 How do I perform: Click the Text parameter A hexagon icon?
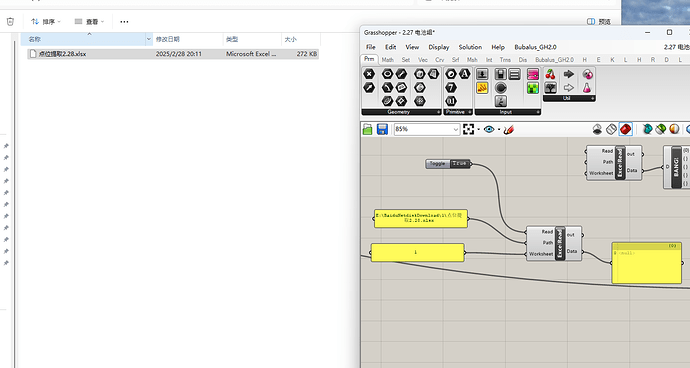pyautogui.click(x=465, y=74)
